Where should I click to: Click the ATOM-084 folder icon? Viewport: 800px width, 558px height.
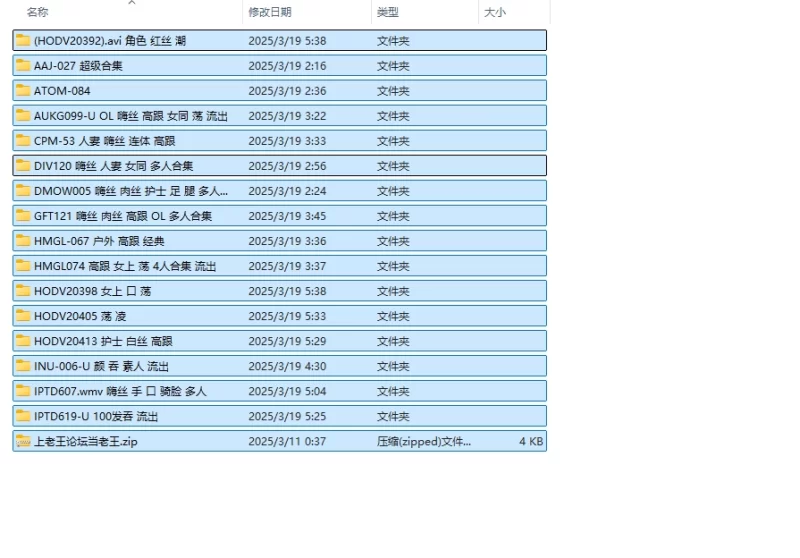pos(23,90)
